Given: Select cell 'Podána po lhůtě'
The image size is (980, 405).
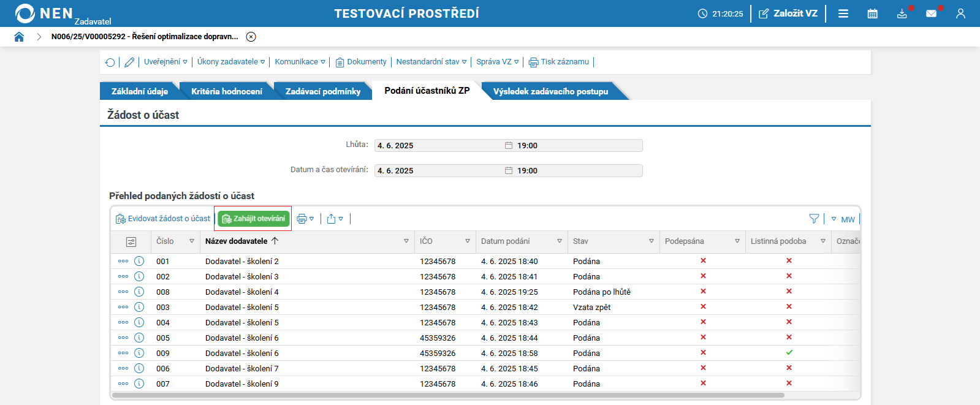Looking at the screenshot, I should pos(602,292).
